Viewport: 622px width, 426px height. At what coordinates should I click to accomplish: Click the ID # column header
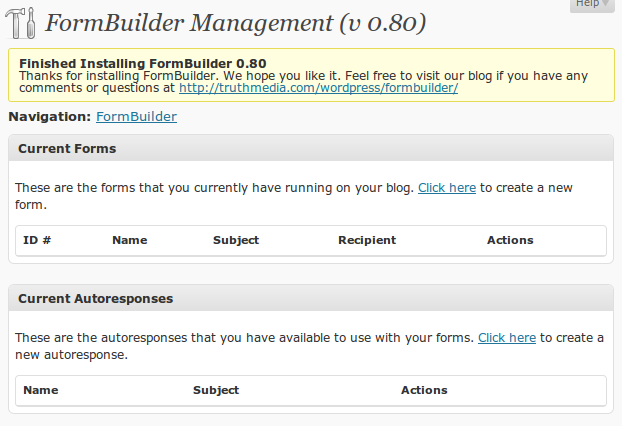click(37, 240)
